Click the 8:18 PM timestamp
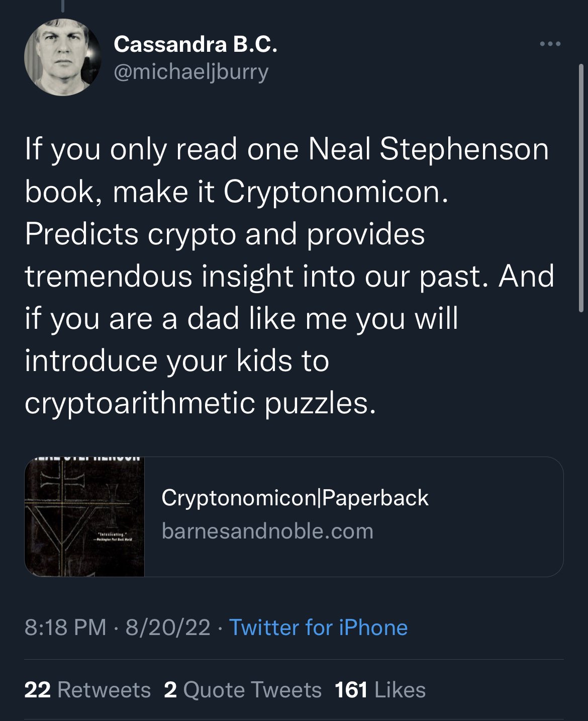This screenshot has height=721, width=588. [x=65, y=627]
